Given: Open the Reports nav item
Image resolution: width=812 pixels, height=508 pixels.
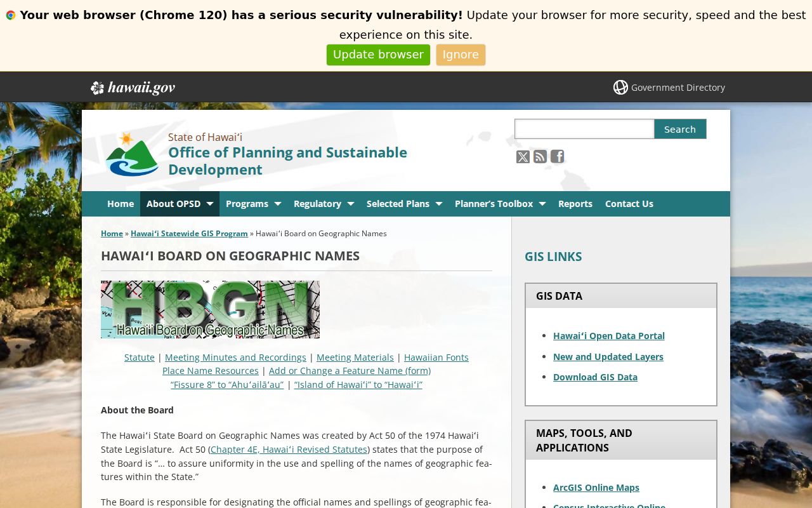Looking at the screenshot, I should click(575, 204).
